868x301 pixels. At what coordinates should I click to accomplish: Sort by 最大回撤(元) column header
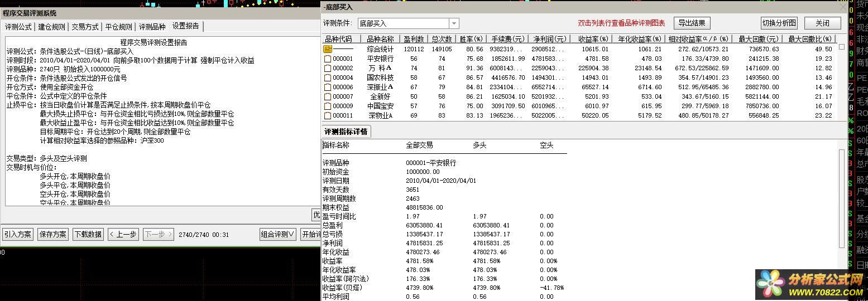(x=757, y=39)
